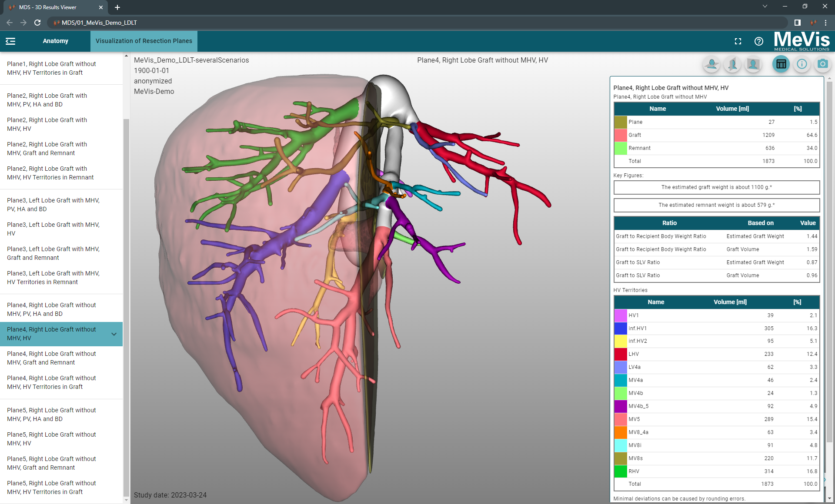Click the estimated graft weight key figure
Image resolution: width=835 pixels, height=504 pixels.
[717, 187]
